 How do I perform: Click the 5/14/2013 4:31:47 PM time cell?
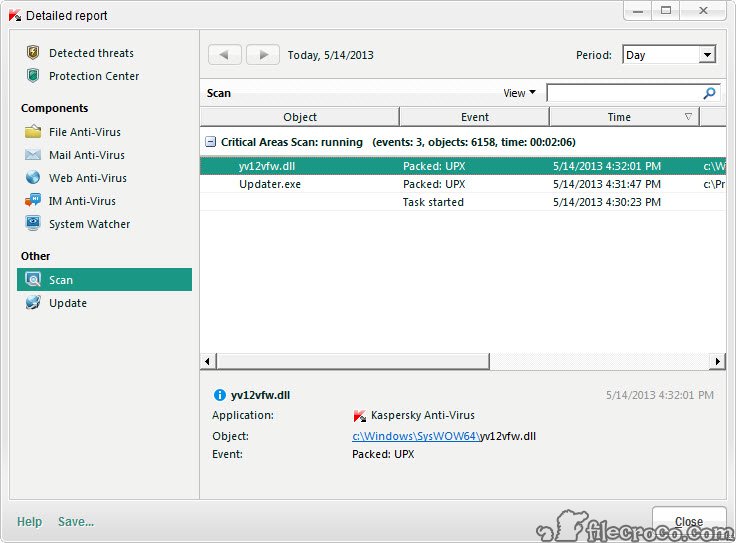pos(606,184)
